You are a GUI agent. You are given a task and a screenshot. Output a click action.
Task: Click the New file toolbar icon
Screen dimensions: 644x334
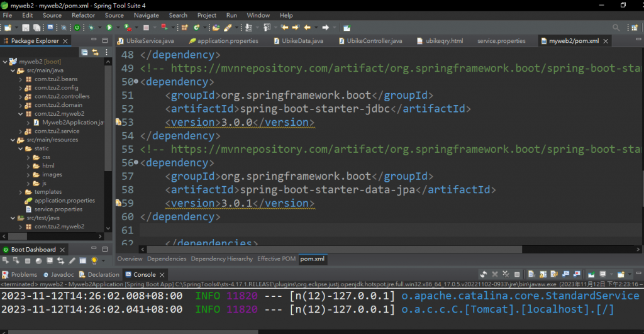point(8,28)
